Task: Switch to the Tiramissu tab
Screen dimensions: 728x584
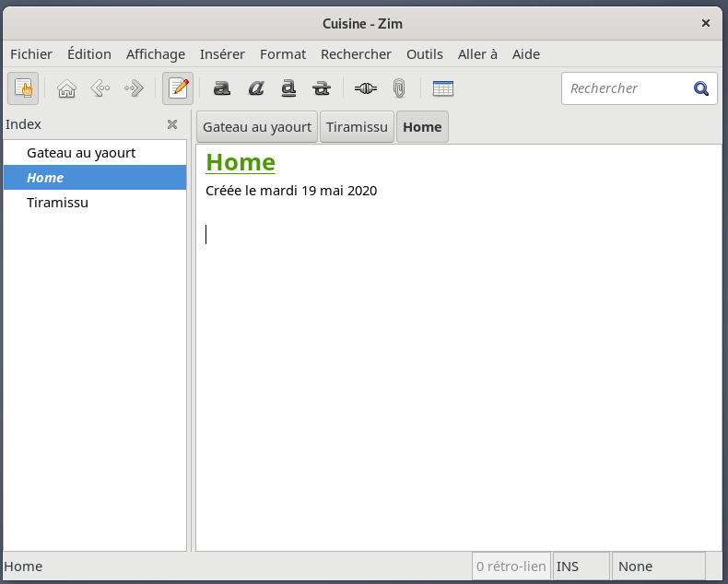Action: coord(357,127)
